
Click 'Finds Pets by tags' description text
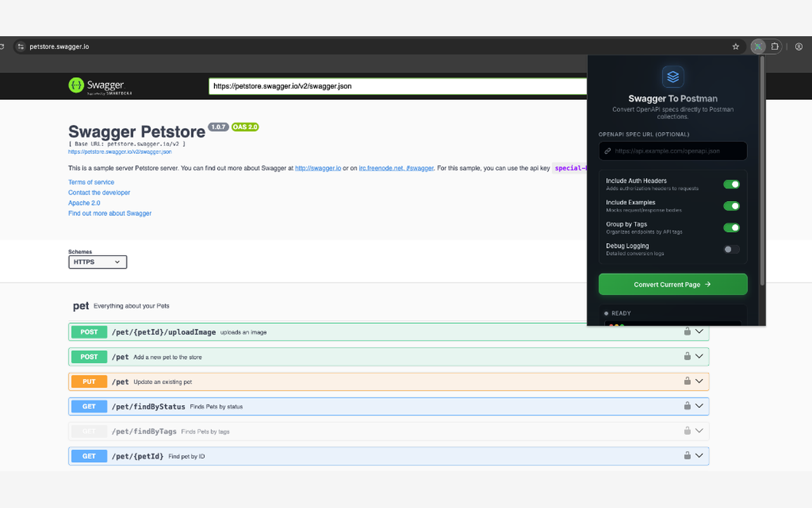tap(206, 432)
